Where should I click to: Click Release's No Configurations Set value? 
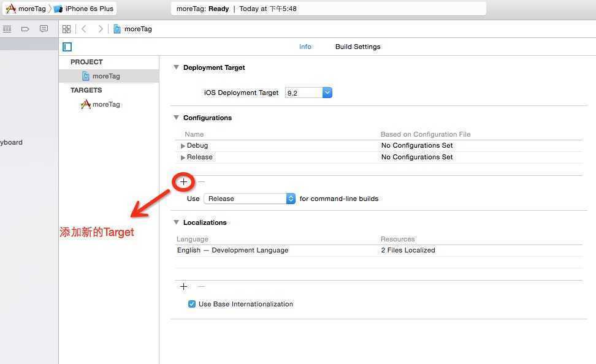coord(417,157)
